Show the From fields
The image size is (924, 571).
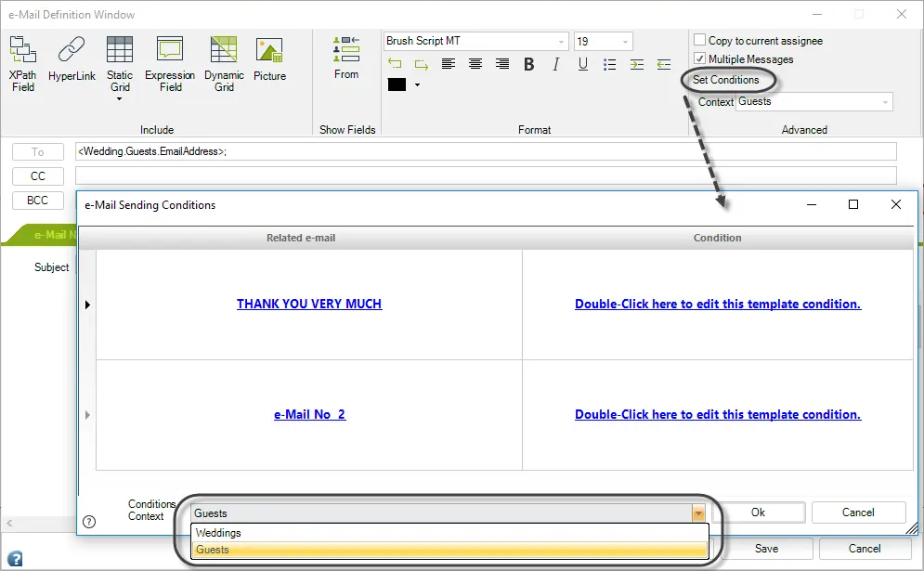tap(346, 58)
